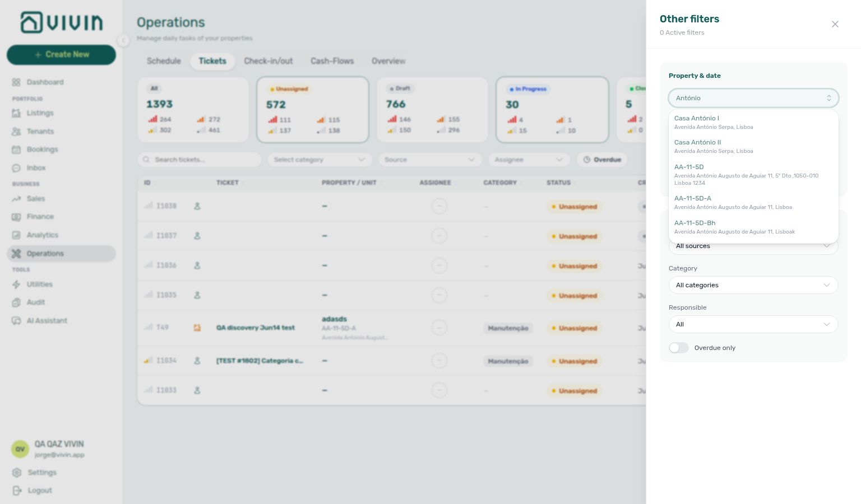Click orange type icon on ticket T49

coord(197,328)
